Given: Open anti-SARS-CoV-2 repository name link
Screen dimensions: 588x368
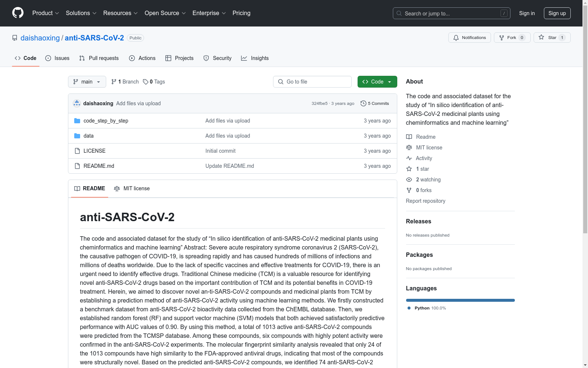Looking at the screenshot, I should [94, 38].
